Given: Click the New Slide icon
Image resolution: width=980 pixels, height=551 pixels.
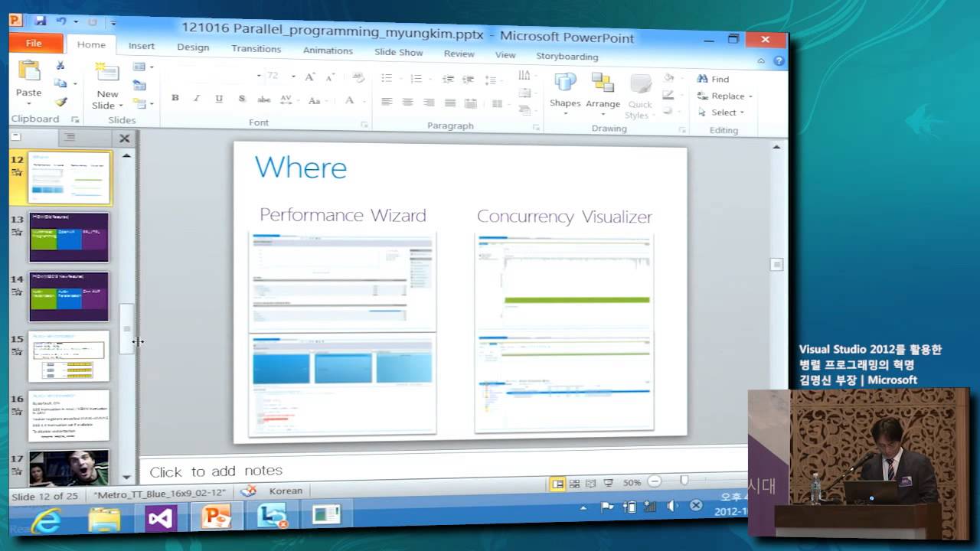Looking at the screenshot, I should tap(107, 73).
